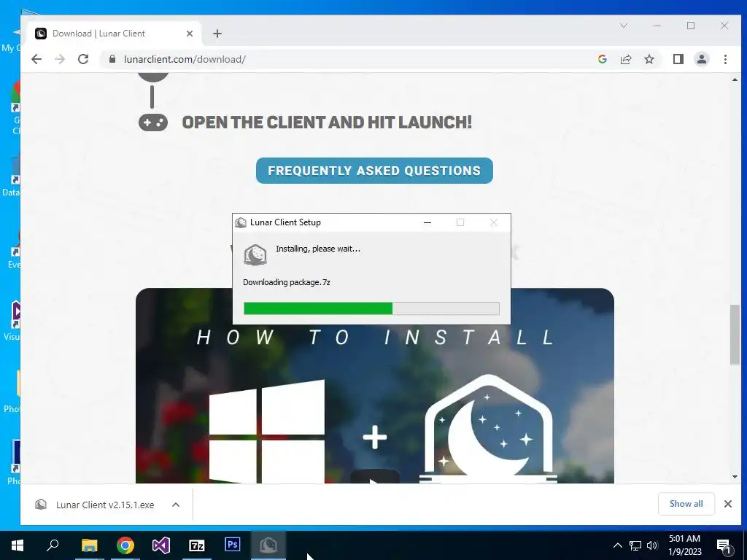Open the Frequently Asked Questions button
747x560 pixels.
click(374, 171)
